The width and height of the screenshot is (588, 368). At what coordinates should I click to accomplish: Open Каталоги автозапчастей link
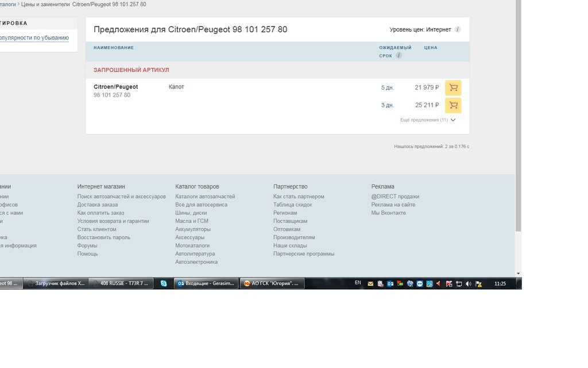click(205, 197)
